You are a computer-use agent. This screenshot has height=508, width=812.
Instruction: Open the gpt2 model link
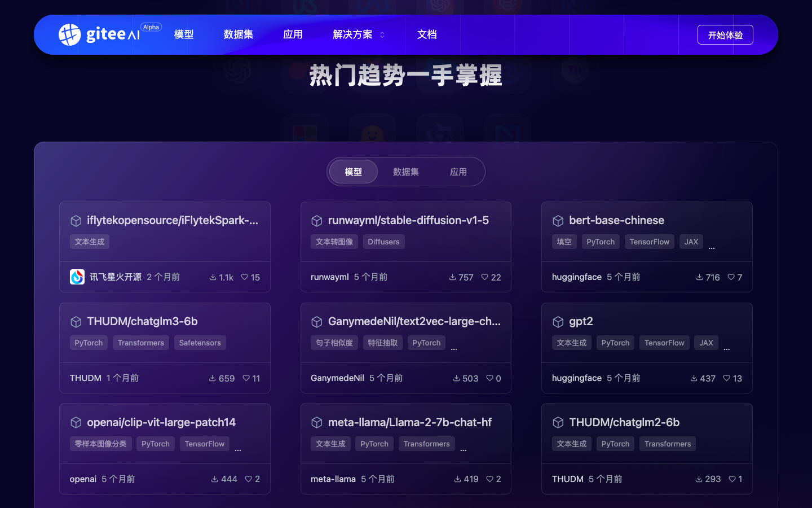pyautogui.click(x=581, y=321)
